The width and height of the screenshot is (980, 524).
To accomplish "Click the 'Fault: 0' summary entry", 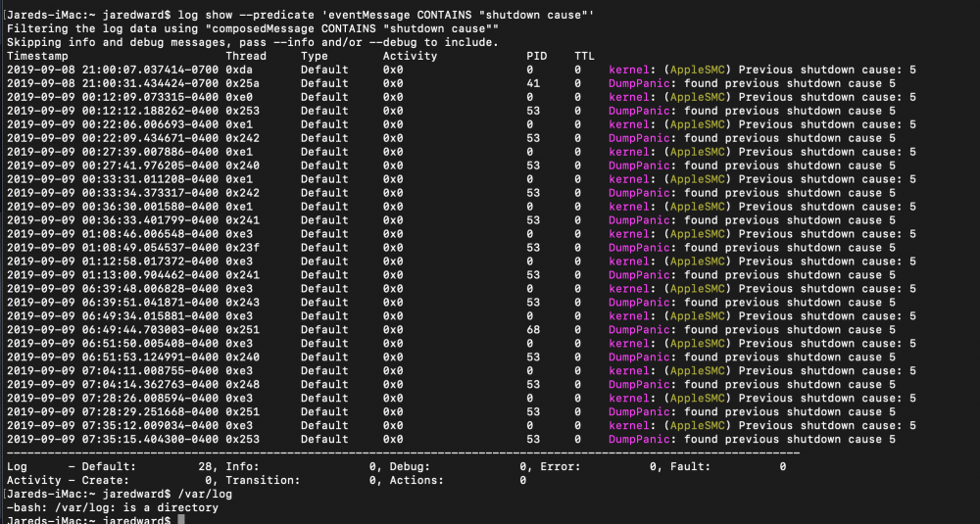I will [x=728, y=466].
